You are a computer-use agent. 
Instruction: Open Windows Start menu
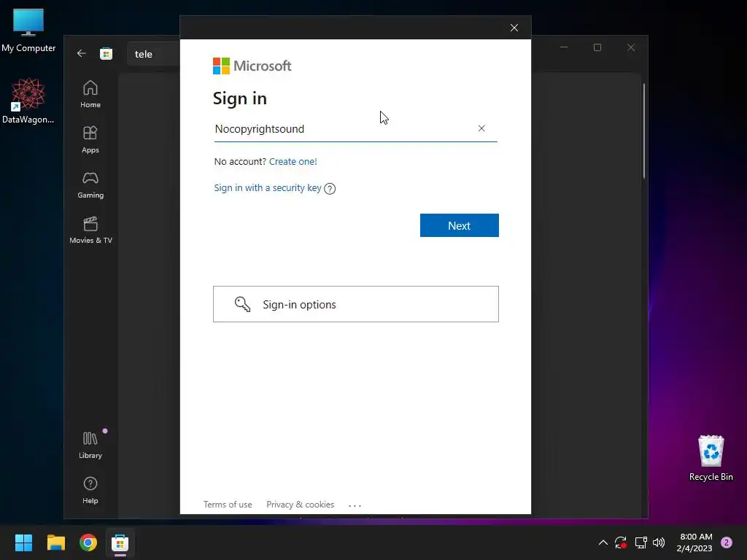tap(23, 542)
